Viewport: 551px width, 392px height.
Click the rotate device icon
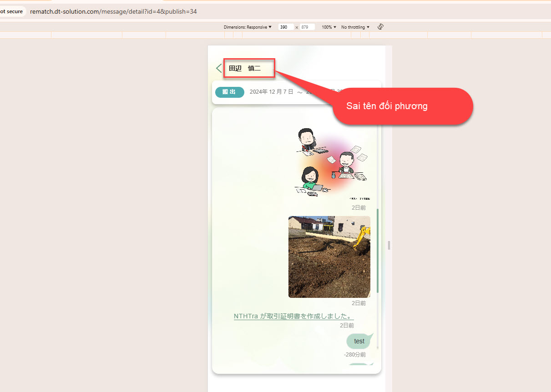point(381,27)
